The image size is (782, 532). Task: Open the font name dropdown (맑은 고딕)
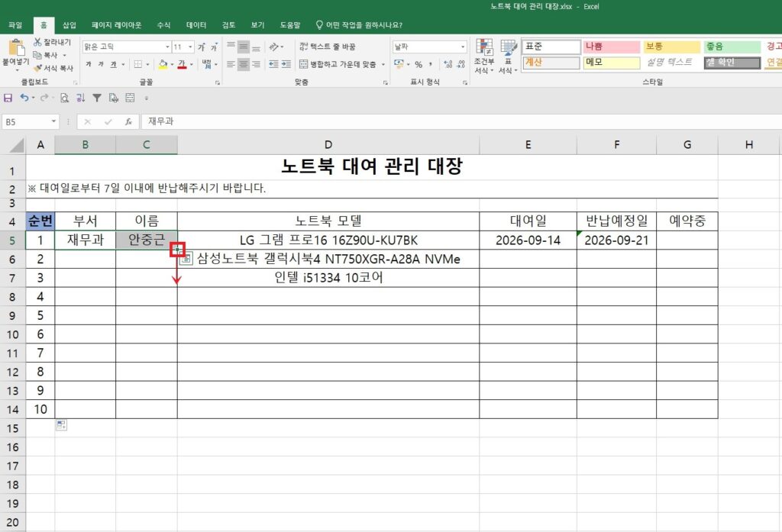point(167,47)
